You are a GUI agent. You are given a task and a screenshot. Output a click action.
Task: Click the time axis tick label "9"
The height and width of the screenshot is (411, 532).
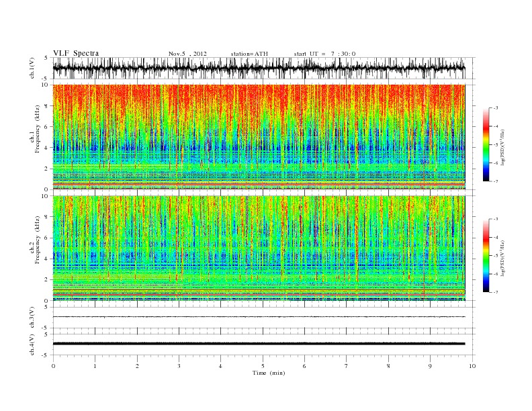click(430, 366)
